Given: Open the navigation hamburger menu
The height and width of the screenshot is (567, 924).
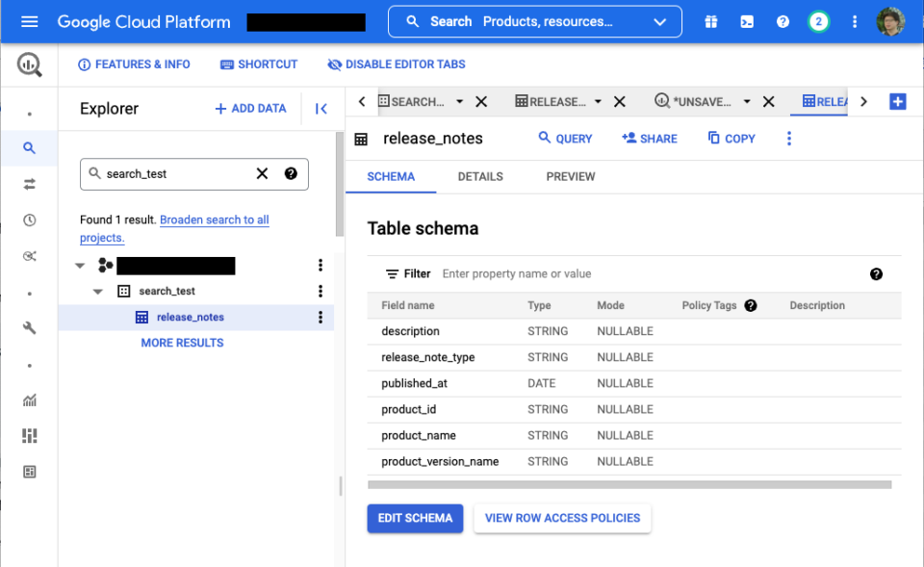Looking at the screenshot, I should (28, 21).
